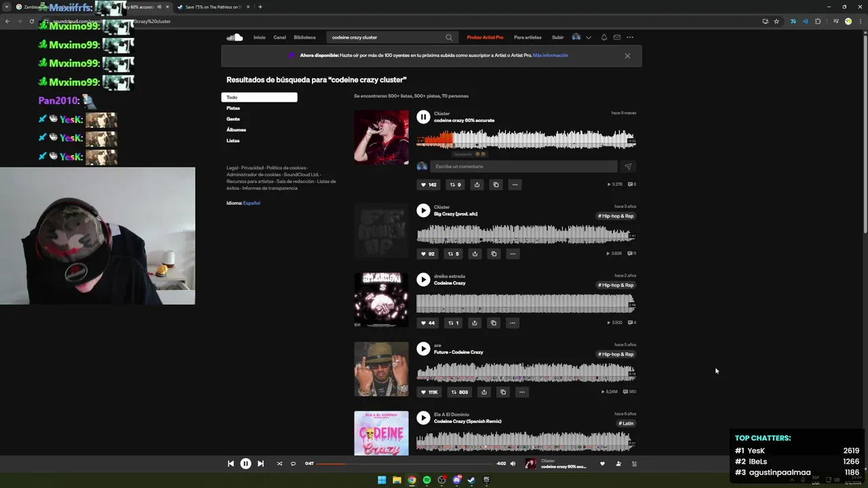Select the 'Gente' filter tab
868x488 pixels.
click(x=233, y=119)
